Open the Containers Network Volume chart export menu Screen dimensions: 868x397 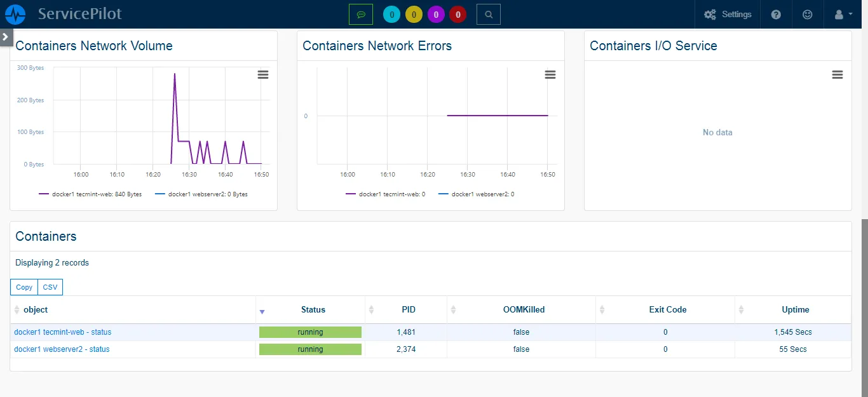[263, 74]
